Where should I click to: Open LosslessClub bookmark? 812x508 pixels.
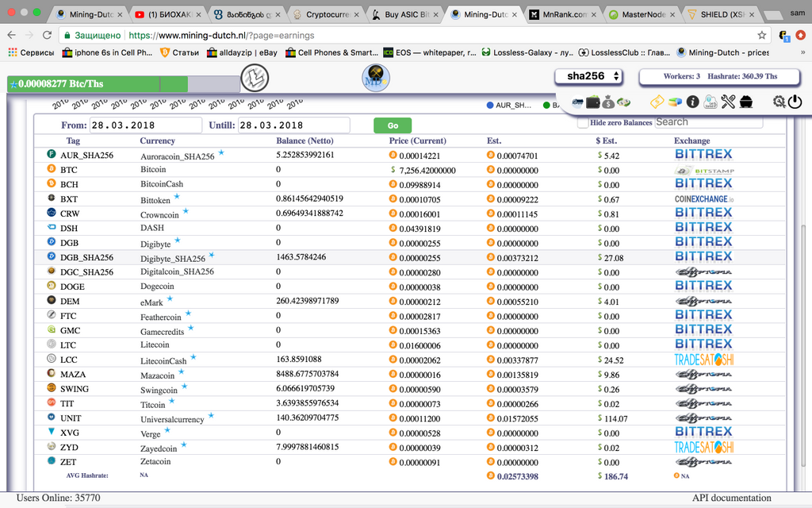(x=624, y=52)
